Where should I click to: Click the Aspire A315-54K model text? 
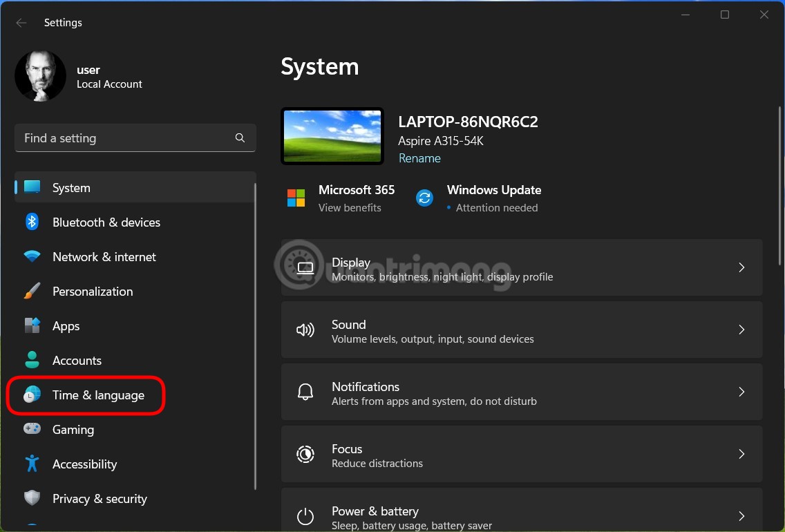(x=441, y=141)
